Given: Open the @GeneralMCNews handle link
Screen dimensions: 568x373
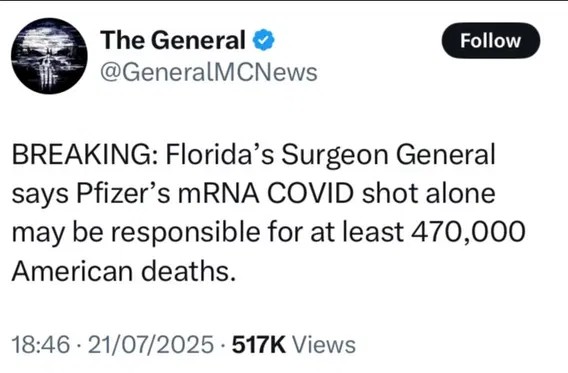Looking at the screenshot, I should click(209, 72).
